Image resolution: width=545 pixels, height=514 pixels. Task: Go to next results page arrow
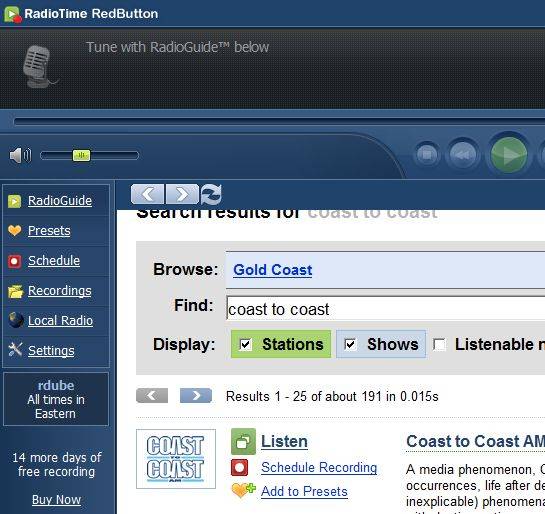point(196,395)
